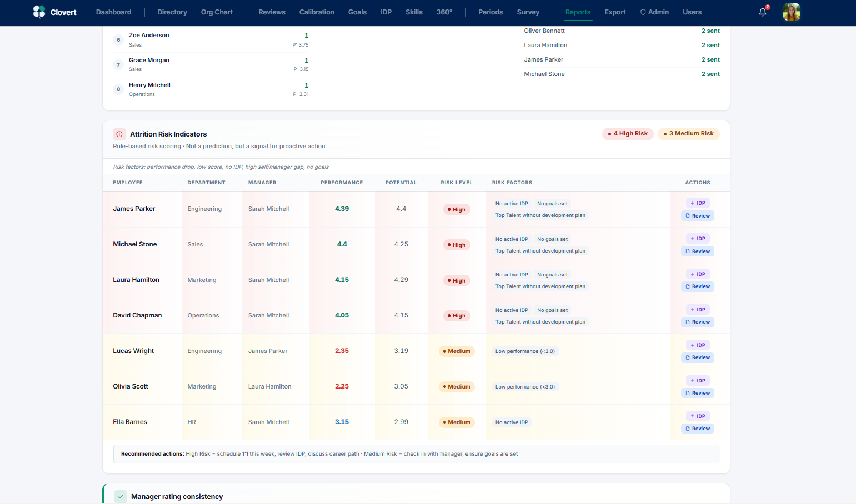Open the 360° section
Viewport: 856px width, 504px height.
(x=444, y=12)
